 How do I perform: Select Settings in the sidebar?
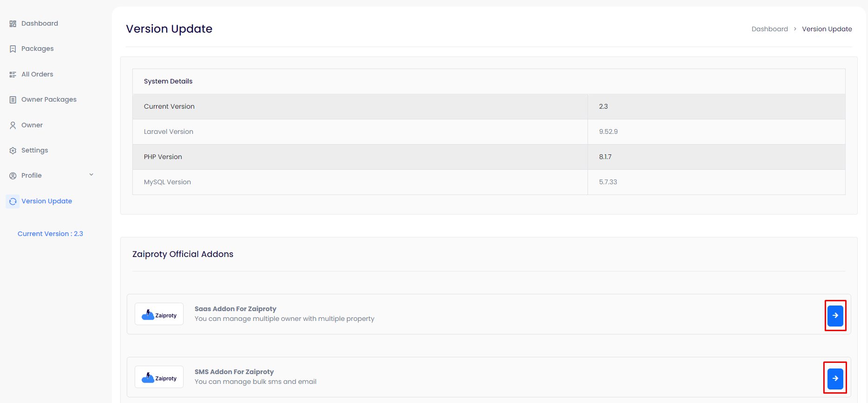click(x=34, y=150)
